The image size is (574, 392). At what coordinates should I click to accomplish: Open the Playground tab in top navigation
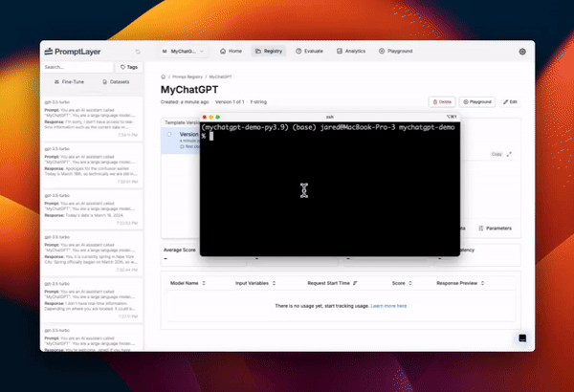(x=396, y=51)
